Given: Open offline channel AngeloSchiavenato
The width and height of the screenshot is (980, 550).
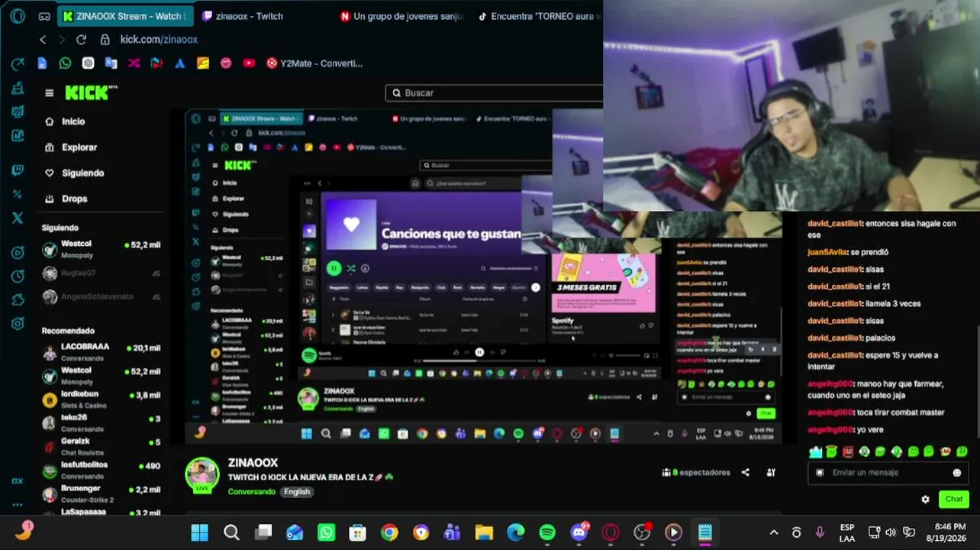Looking at the screenshot, I should click(x=102, y=296).
